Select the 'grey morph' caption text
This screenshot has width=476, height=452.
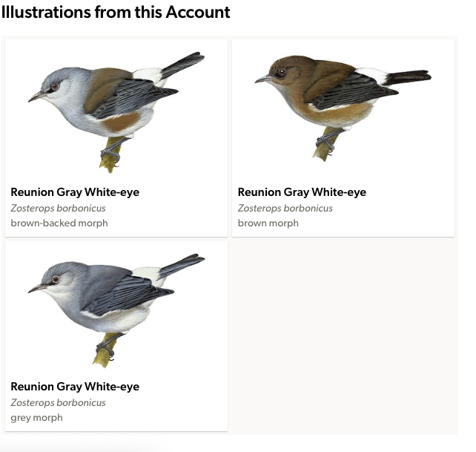point(36,418)
